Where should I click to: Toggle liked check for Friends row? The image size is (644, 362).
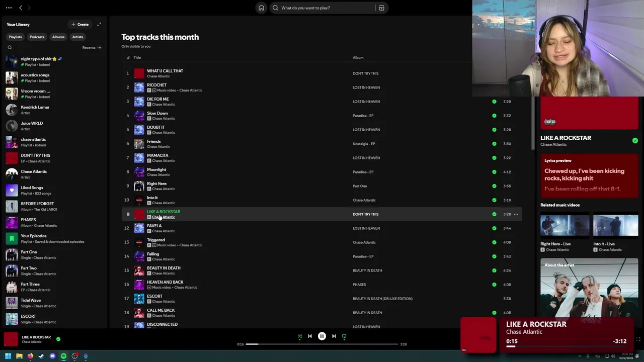tap(494, 144)
